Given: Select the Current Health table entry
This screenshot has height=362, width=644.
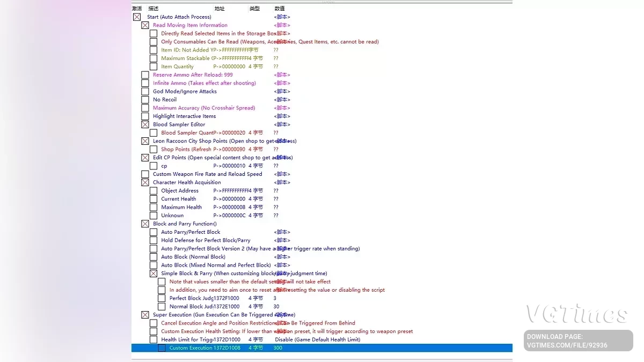Looking at the screenshot, I should [x=322, y=199].
